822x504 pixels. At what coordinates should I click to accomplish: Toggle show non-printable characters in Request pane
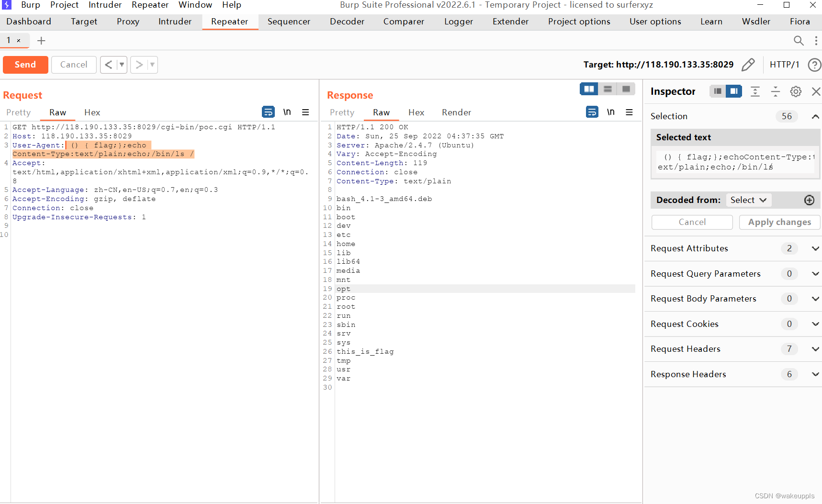tap(287, 112)
